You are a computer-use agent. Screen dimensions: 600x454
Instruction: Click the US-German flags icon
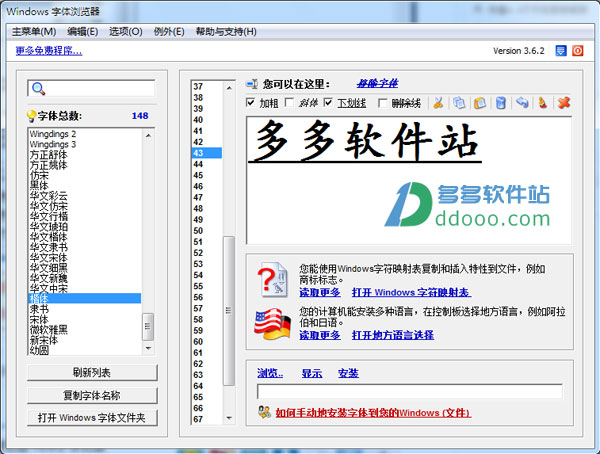[272, 324]
